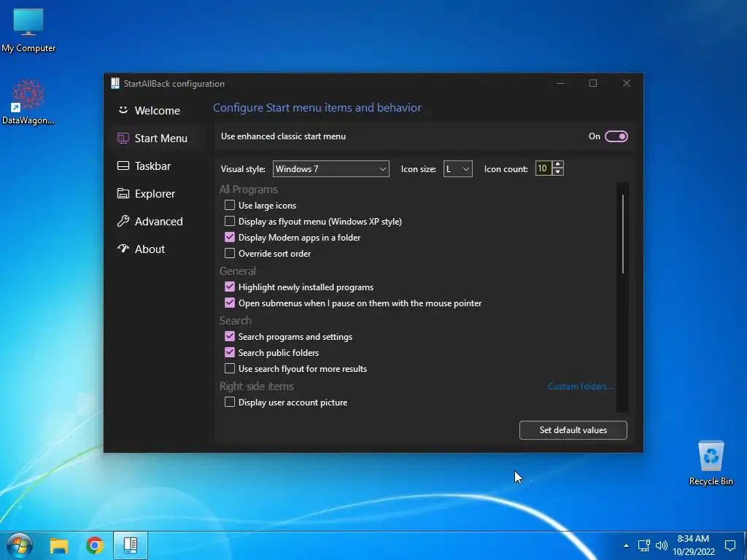Open the notification center icon
This screenshot has height=560, width=747.
[729, 545]
